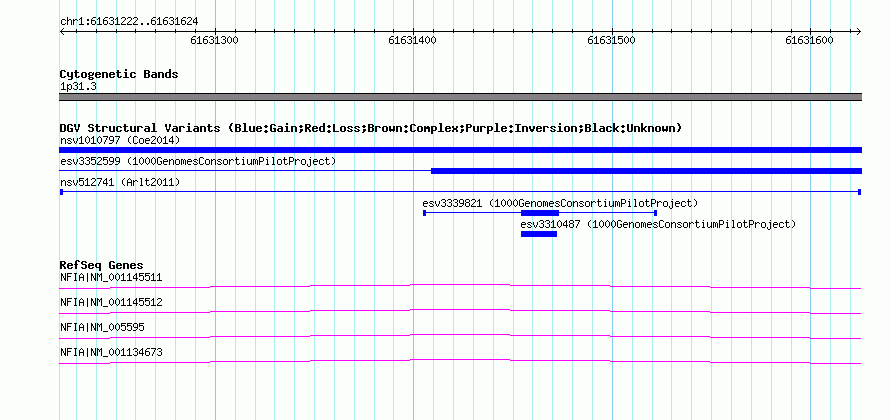This screenshot has height=420, width=890.
Task: Click the ruler's right arrowhead
Action: (x=859, y=31)
